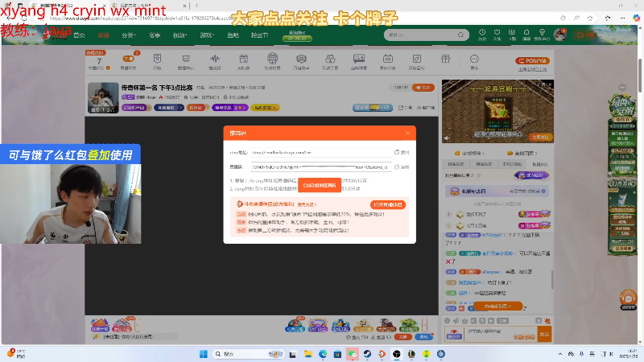Click the blue 背包 backpack button
The image size is (644, 362).
click(x=424, y=337)
